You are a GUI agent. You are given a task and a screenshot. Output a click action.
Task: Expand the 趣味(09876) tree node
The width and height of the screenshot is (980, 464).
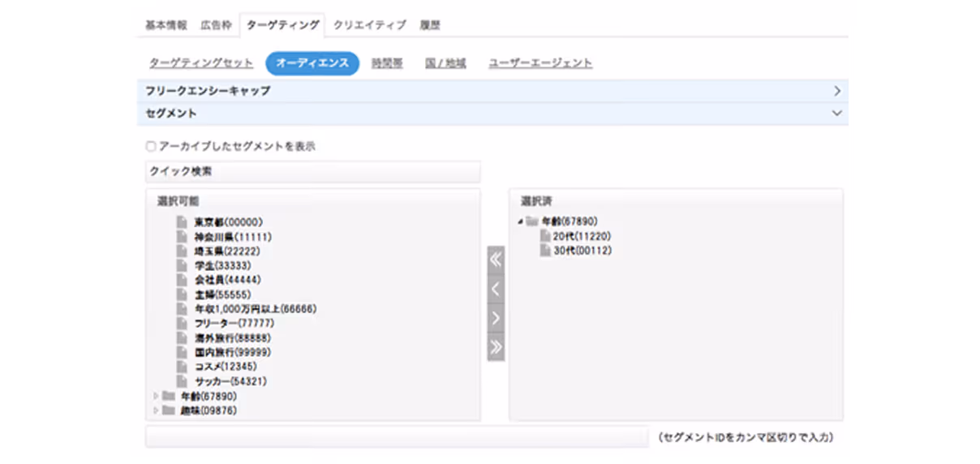point(156,410)
